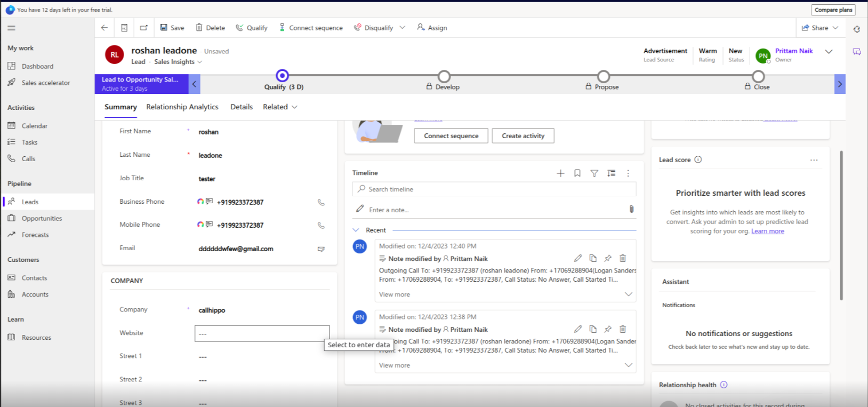Viewport: 868px width, 407px height.
Task: Switch to Relationship Analytics tab
Action: [x=182, y=107]
